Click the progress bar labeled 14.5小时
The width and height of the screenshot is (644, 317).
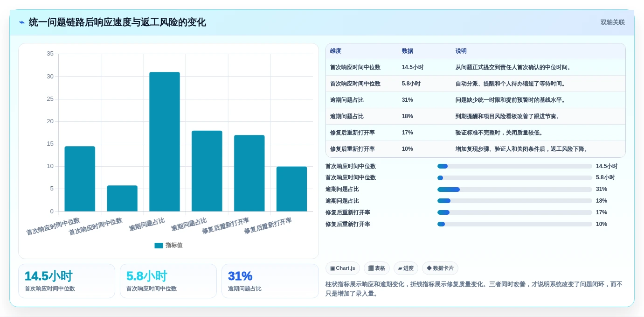(x=515, y=166)
